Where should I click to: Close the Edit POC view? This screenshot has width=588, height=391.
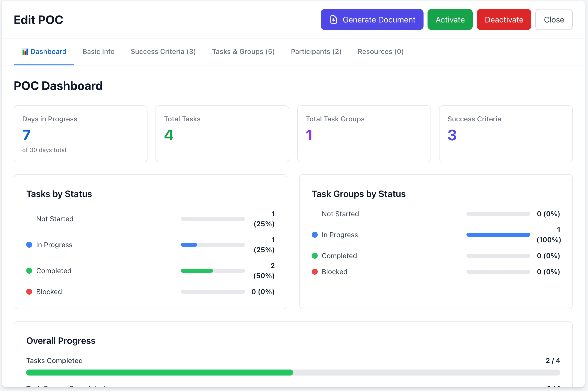(x=554, y=19)
